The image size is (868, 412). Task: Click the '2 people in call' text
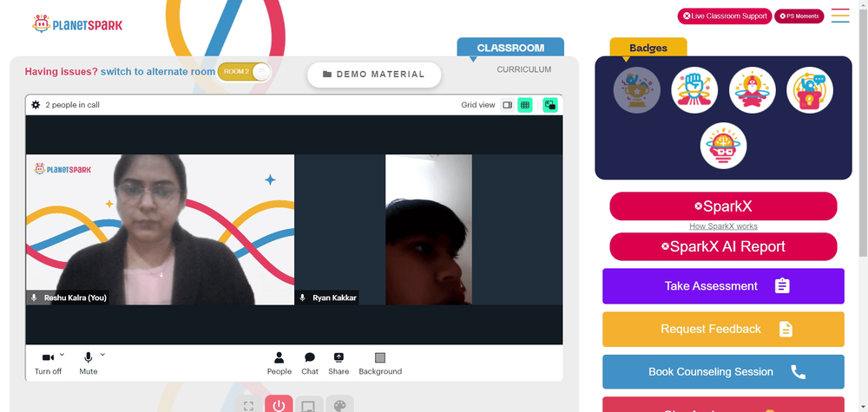(x=73, y=105)
